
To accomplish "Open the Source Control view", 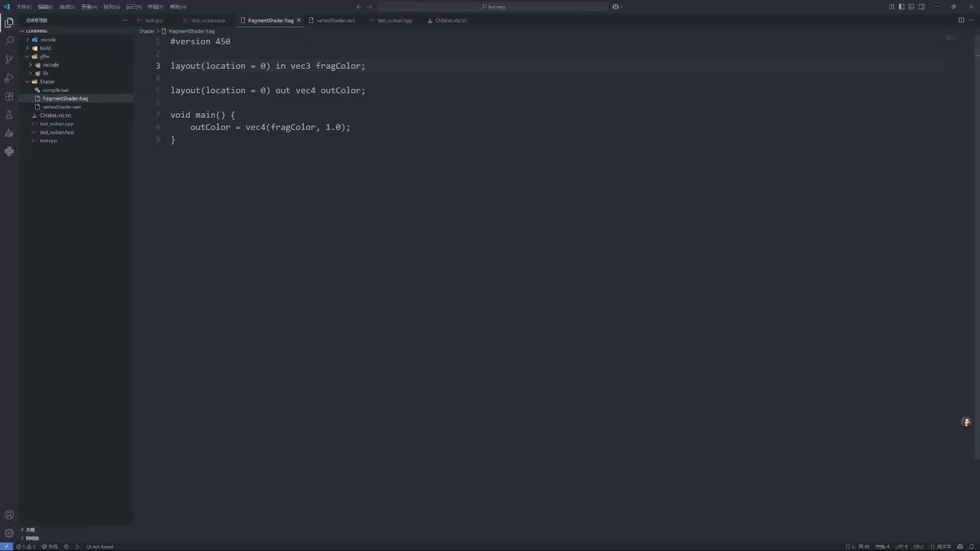I will tap(9, 59).
